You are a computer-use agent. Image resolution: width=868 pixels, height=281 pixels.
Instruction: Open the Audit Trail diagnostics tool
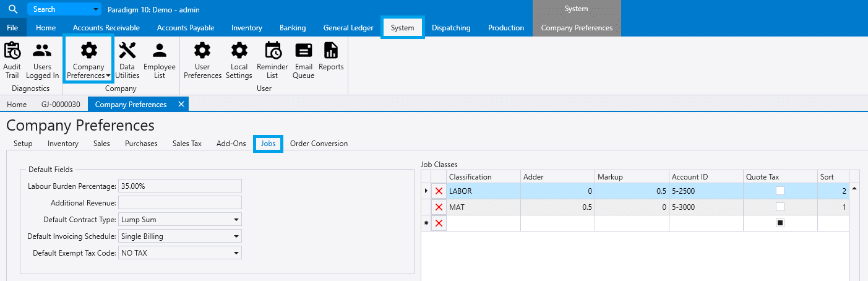point(12,61)
